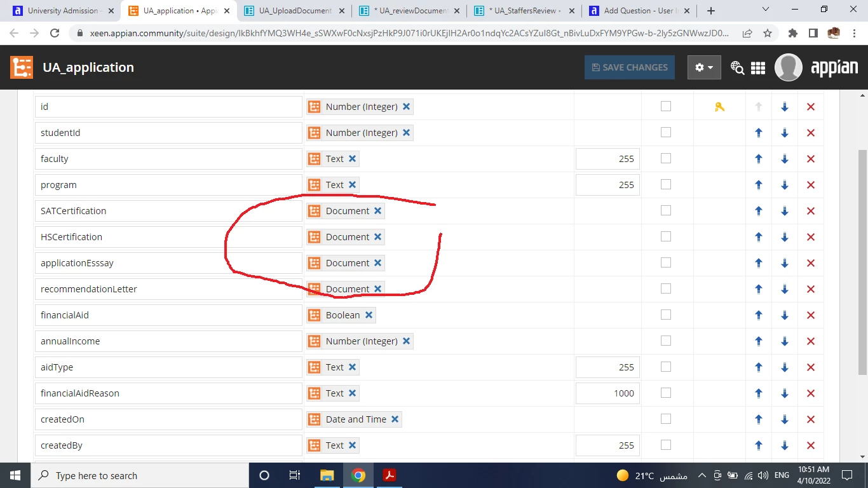Move SATCertification field up
868x488 pixels.
point(758,211)
